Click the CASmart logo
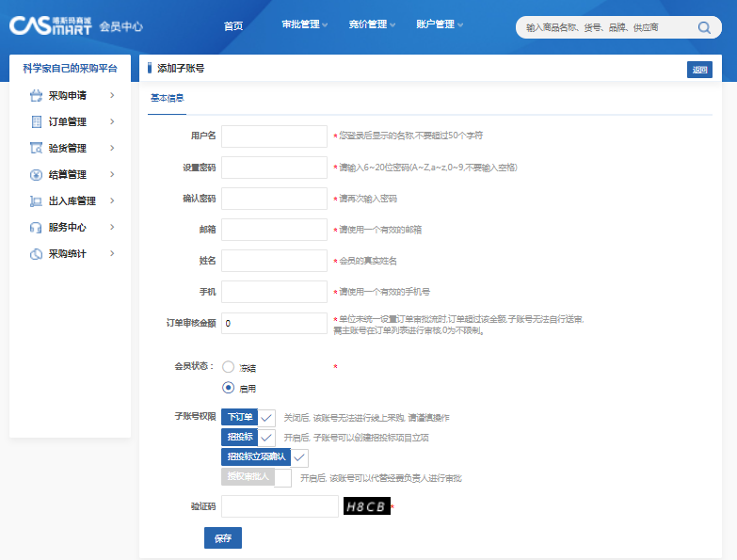The width and height of the screenshot is (737, 560). (x=50, y=25)
